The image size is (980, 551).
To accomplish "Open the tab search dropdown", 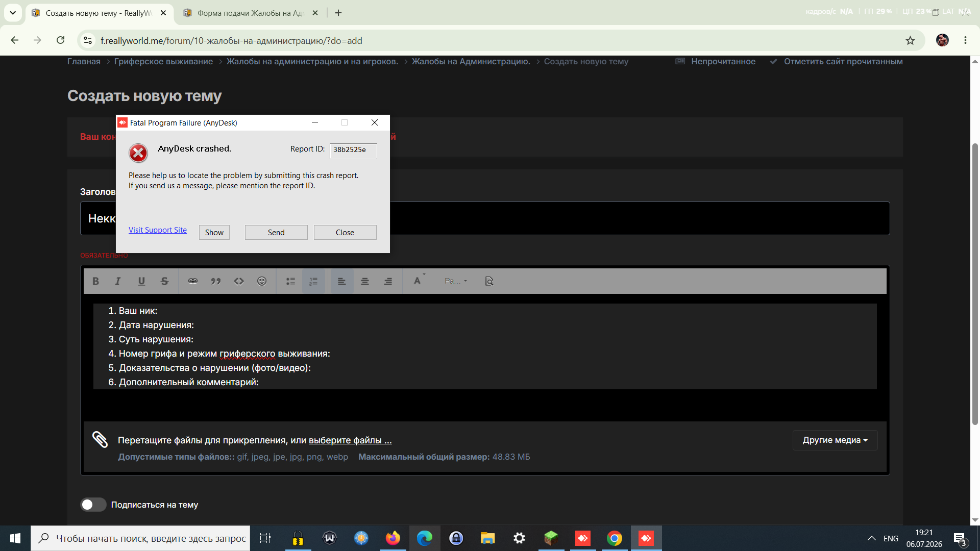I will [13, 13].
